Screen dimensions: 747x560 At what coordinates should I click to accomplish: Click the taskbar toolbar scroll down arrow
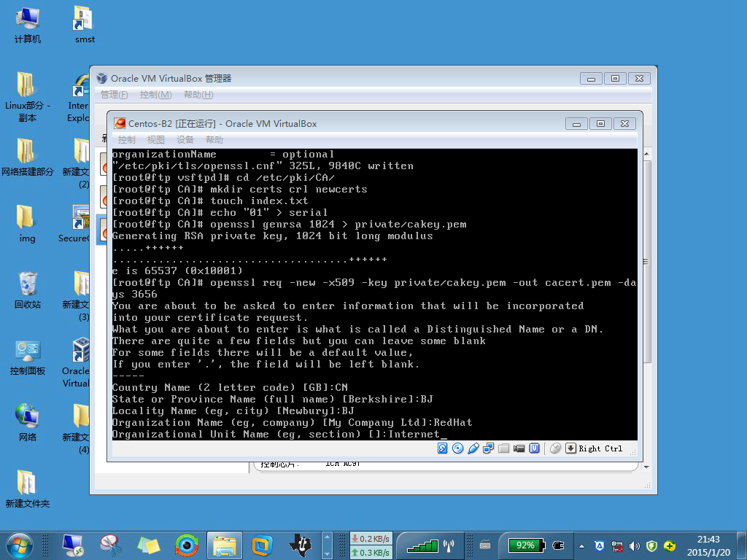click(x=327, y=553)
